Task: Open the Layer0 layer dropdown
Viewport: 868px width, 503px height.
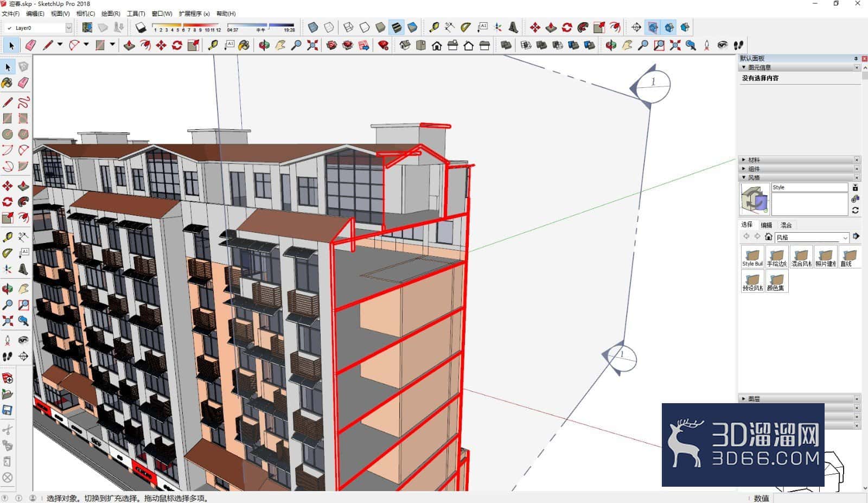Action: tap(68, 28)
